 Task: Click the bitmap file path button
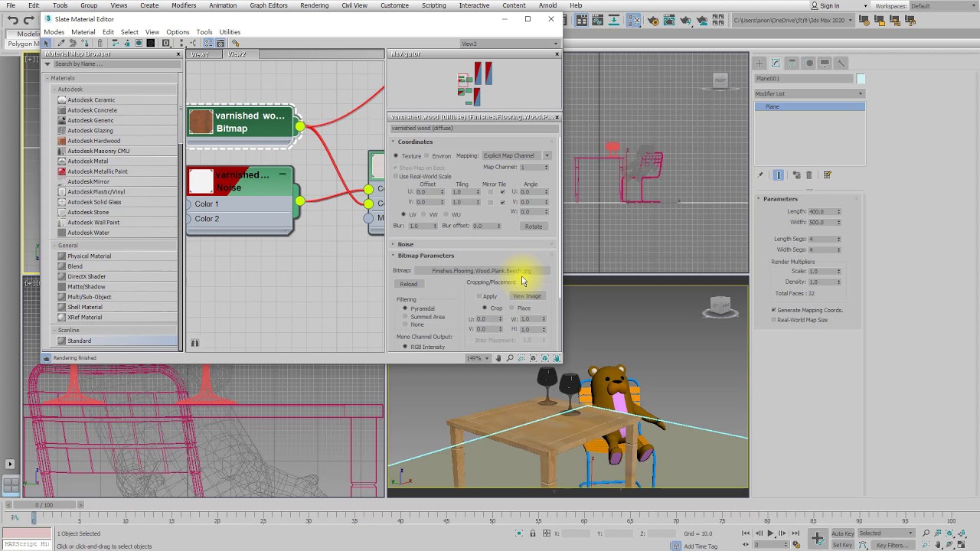[x=482, y=271]
